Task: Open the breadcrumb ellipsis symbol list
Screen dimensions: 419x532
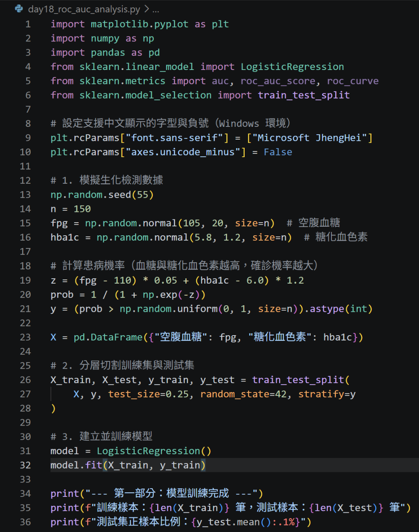Action: pyautogui.click(x=155, y=9)
